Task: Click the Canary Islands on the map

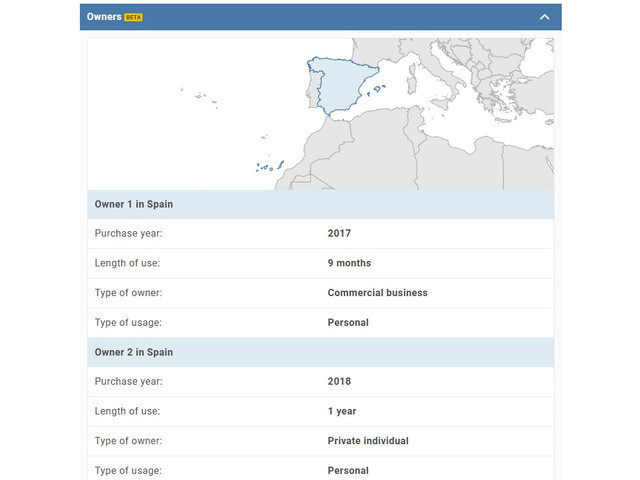Action: tap(266, 167)
